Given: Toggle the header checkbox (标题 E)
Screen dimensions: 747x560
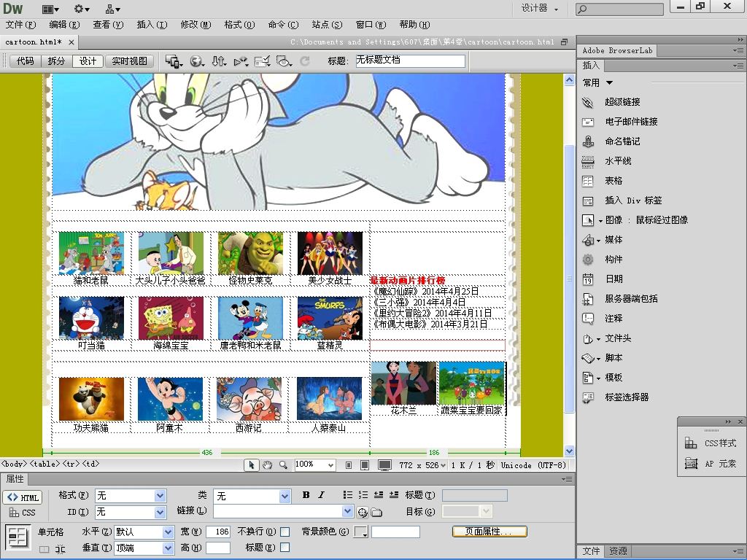Looking at the screenshot, I should tap(285, 548).
